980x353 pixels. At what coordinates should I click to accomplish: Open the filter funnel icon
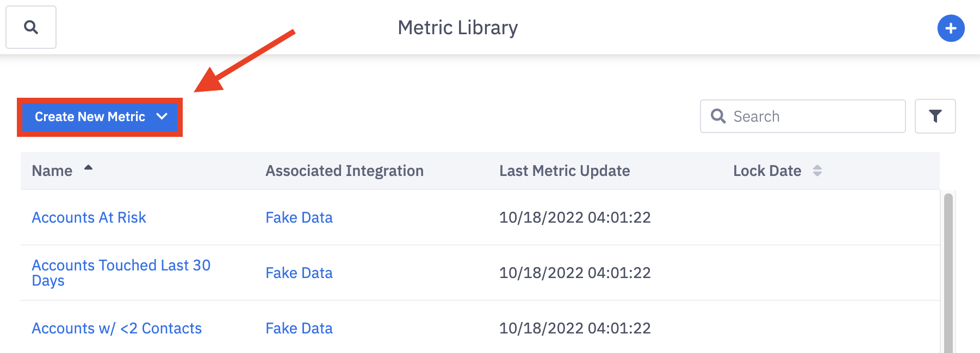click(x=935, y=116)
